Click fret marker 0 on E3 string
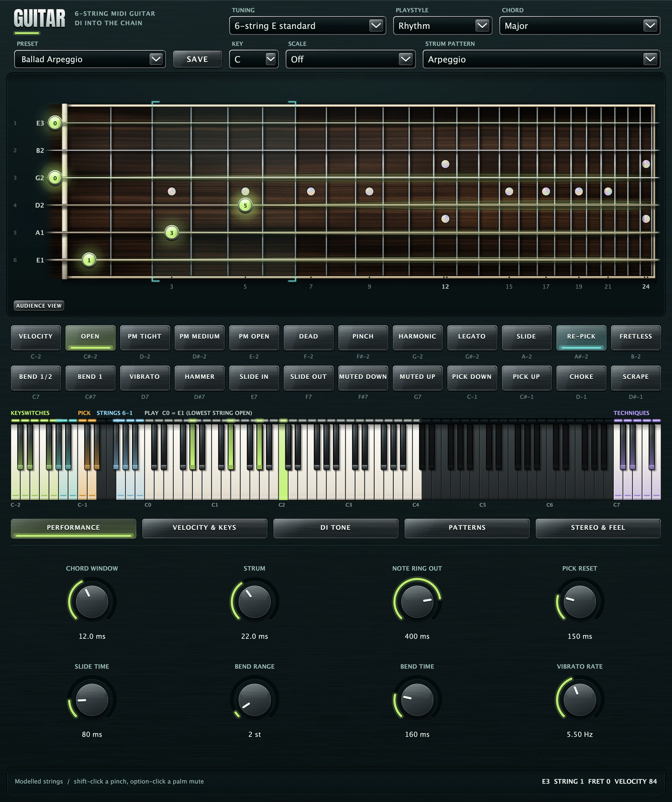This screenshot has width=672, height=802. (55, 123)
